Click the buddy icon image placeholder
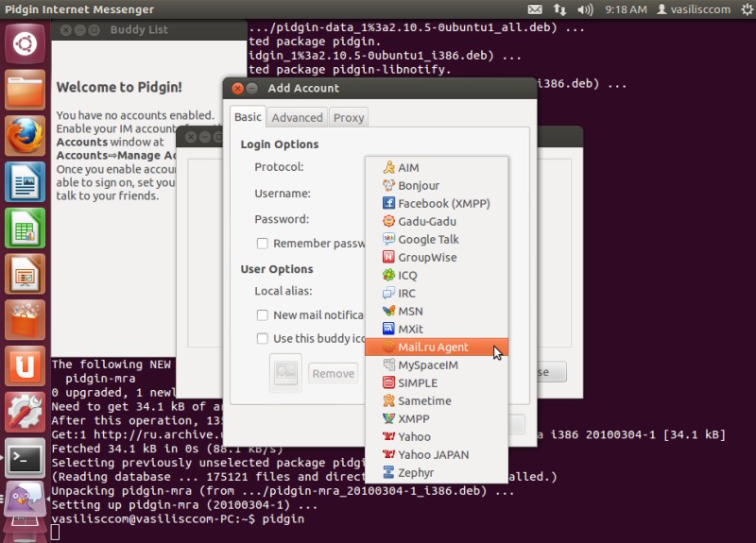The image size is (756, 543). point(285,373)
